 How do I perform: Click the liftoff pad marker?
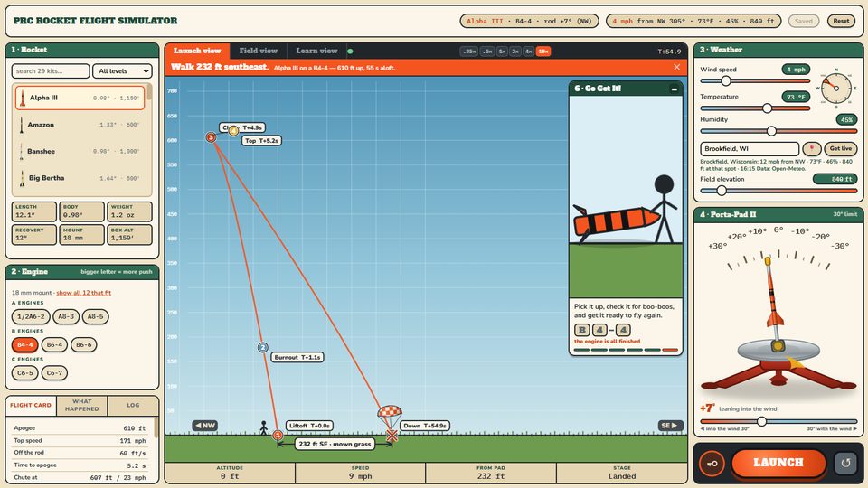(278, 436)
